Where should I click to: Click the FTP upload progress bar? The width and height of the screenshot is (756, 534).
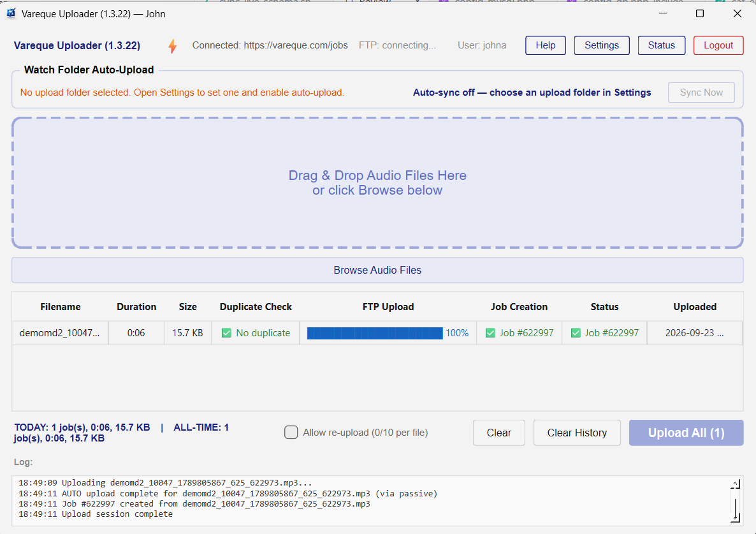375,333
